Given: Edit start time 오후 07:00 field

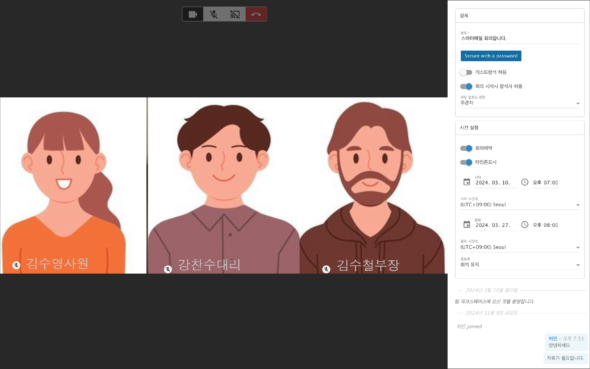Looking at the screenshot, I should pos(545,182).
